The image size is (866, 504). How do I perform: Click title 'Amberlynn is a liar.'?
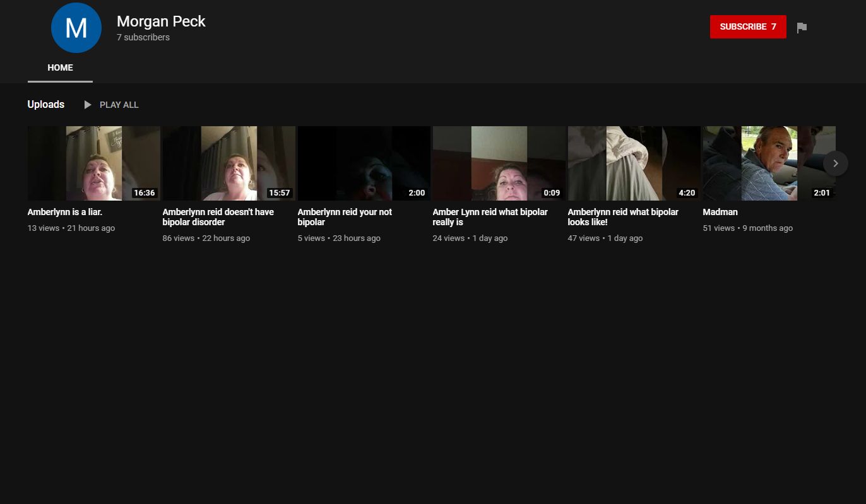point(65,212)
